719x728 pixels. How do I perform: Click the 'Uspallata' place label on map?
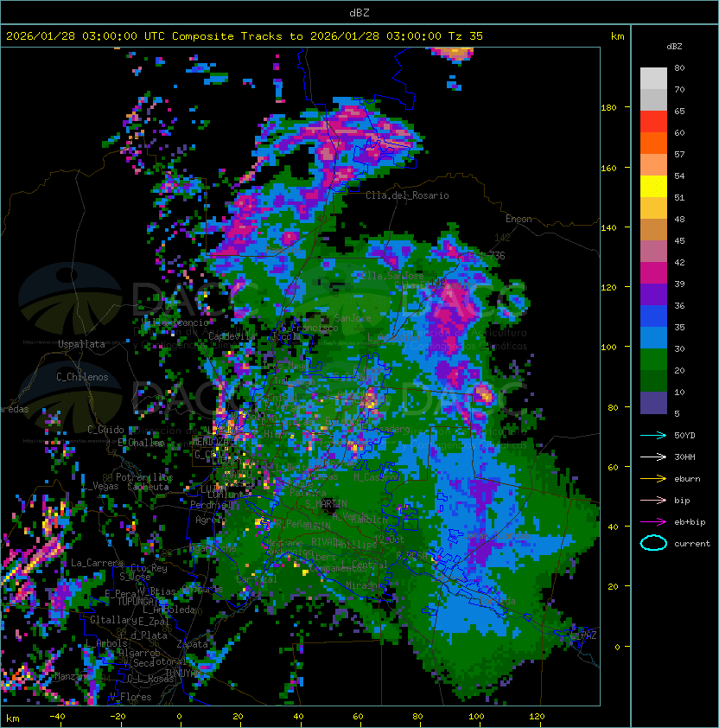81,344
